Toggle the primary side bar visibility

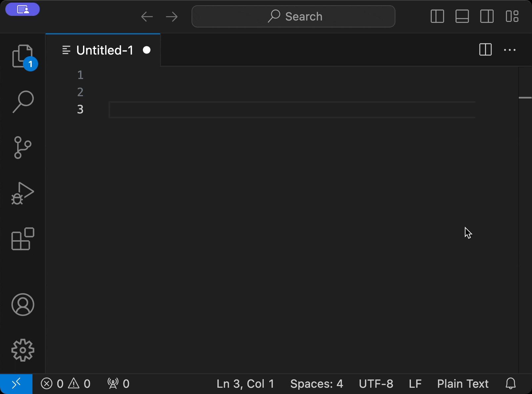[437, 16]
